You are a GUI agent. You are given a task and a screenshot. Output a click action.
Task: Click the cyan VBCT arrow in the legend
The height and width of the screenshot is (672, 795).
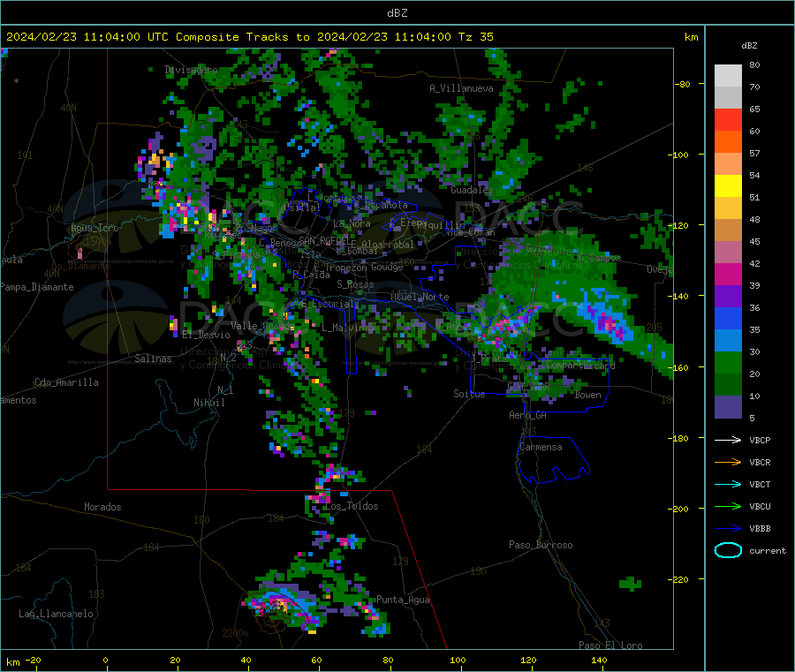(728, 484)
